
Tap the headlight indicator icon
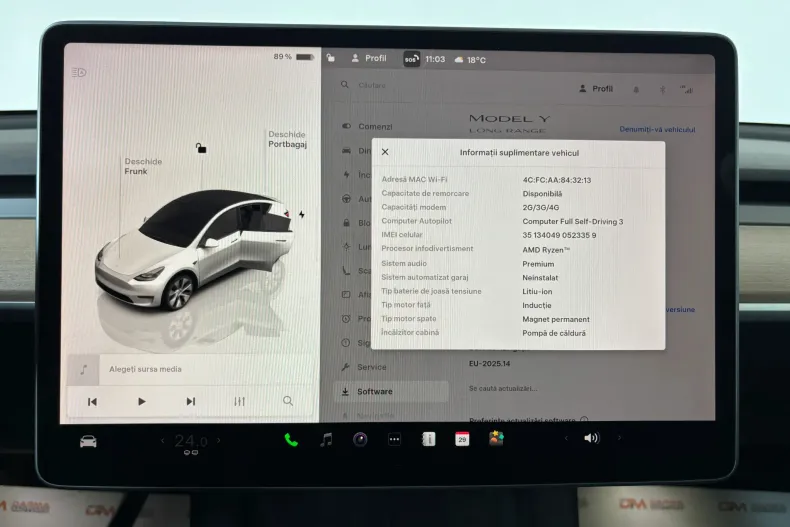tap(79, 73)
